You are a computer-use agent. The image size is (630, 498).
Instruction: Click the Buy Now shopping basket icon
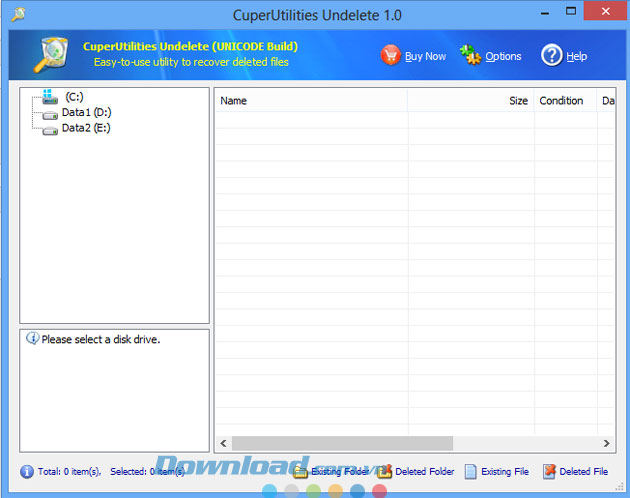[391, 56]
